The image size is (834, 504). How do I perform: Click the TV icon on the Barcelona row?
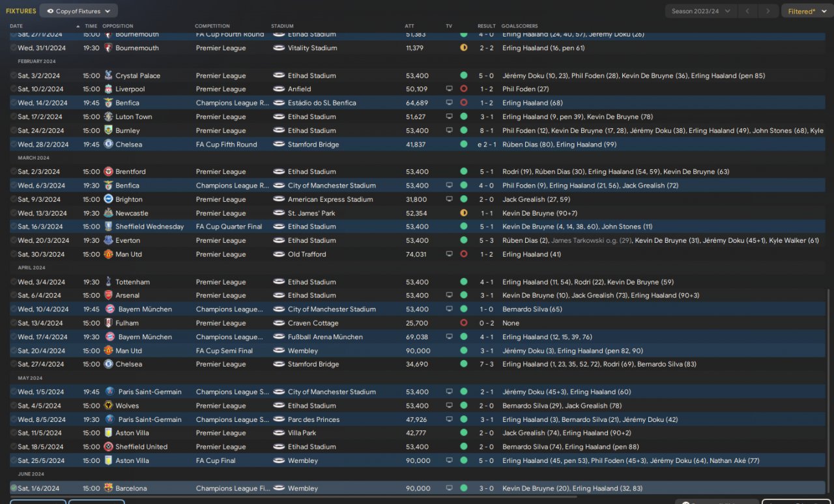coord(449,488)
